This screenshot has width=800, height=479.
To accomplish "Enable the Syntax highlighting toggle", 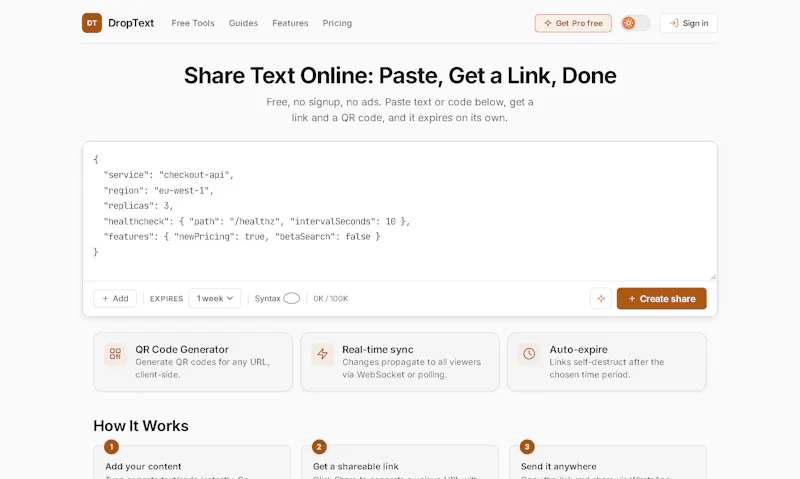I will pyautogui.click(x=291, y=298).
